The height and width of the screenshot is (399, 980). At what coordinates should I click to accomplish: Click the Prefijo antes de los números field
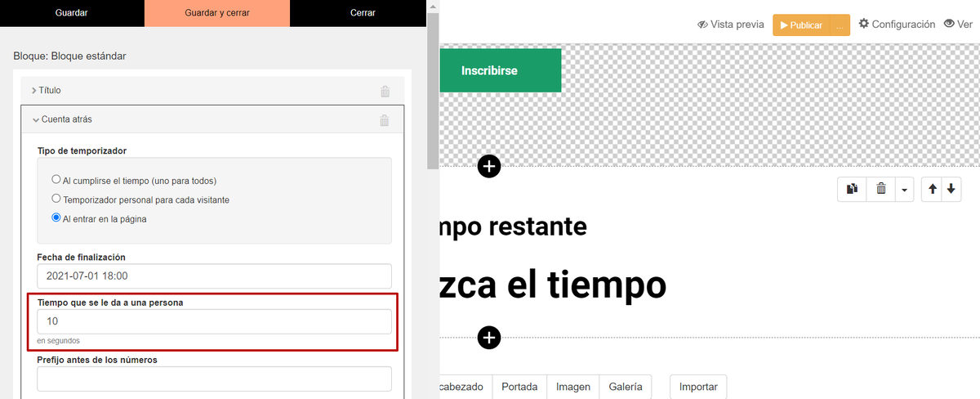coord(214,379)
